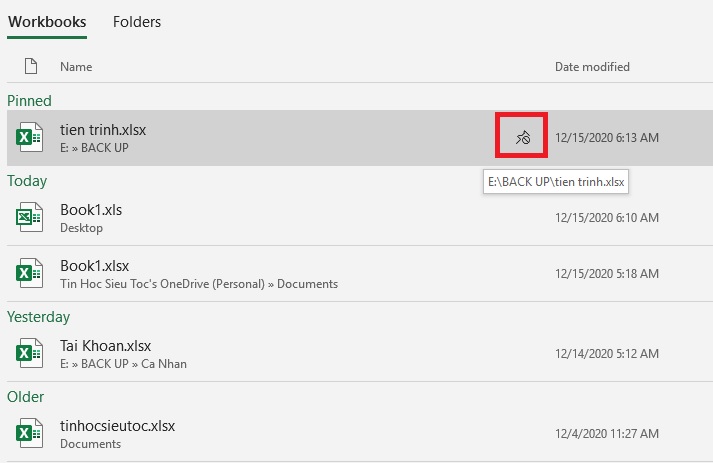713x463 pixels.
Task: Click the tinhocsieutoc.xlsx Excel icon
Action: click(x=30, y=433)
